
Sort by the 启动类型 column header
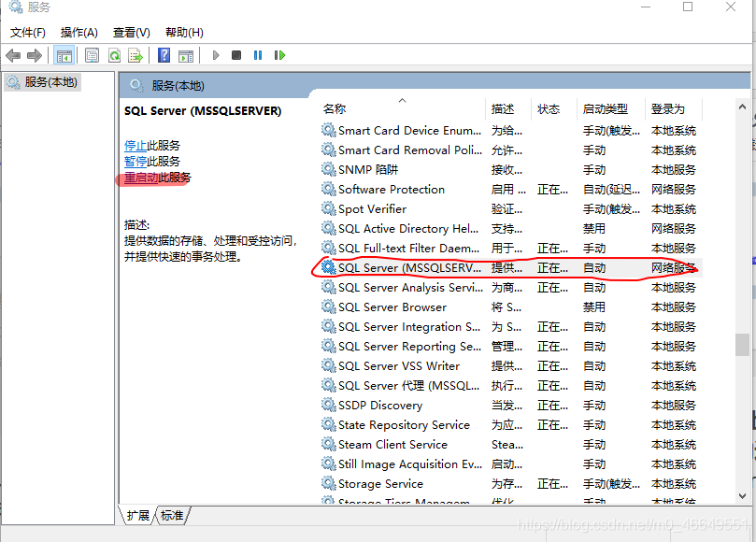click(606, 109)
